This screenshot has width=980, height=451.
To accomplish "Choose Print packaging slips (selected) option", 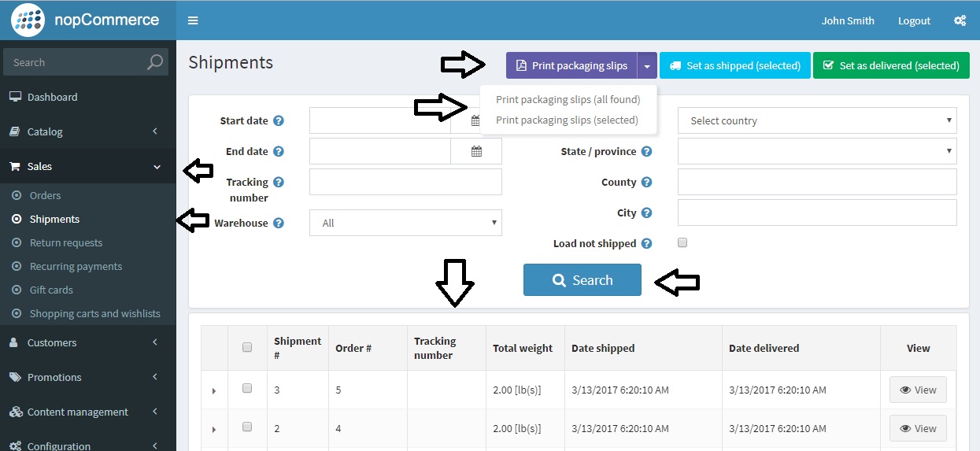I will [x=567, y=120].
